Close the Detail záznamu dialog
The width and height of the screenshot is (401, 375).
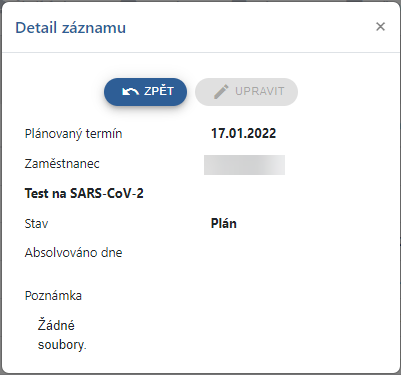click(380, 27)
